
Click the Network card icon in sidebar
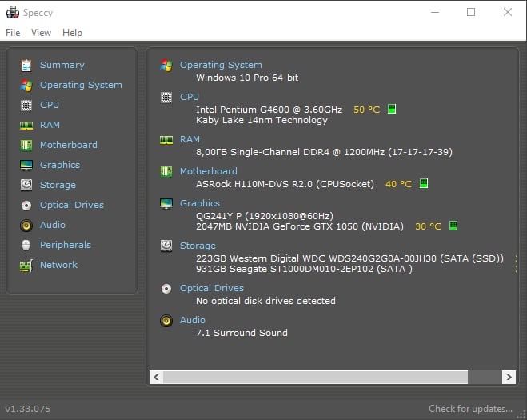pos(26,266)
